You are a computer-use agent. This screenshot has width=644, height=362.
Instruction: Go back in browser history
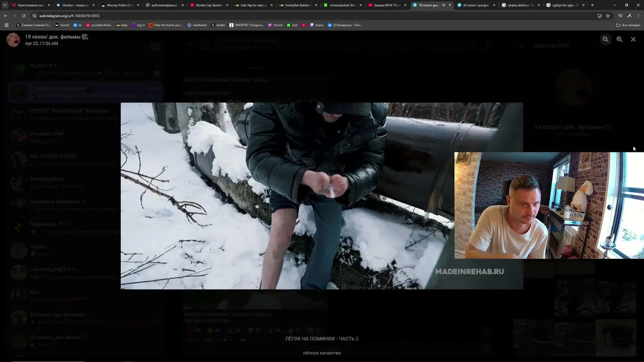coord(6,16)
